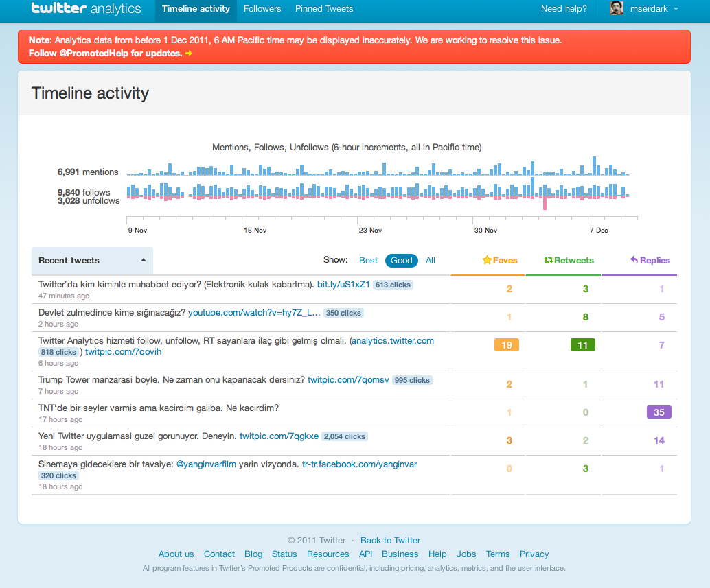The width and height of the screenshot is (710, 588).
Task: Click the 8 retweets count for Devlet tweet
Action: click(586, 317)
